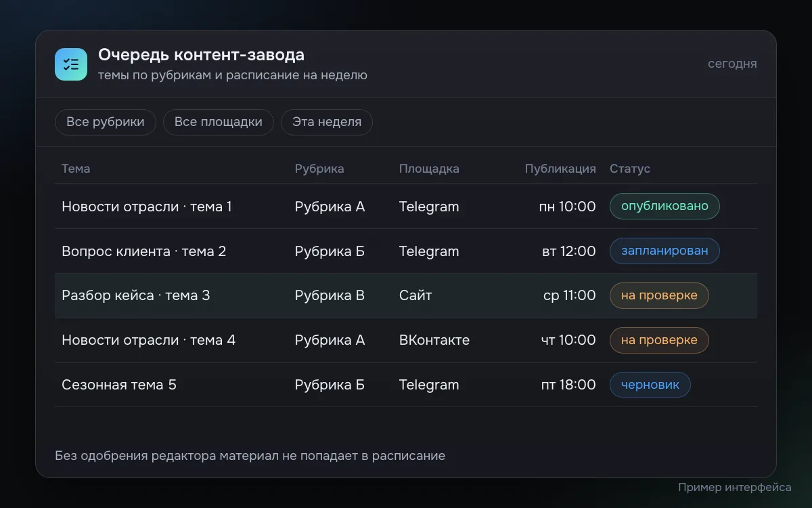This screenshot has width=812, height=508.
Task: Click the "пт 18:00" publication time
Action: (568, 385)
